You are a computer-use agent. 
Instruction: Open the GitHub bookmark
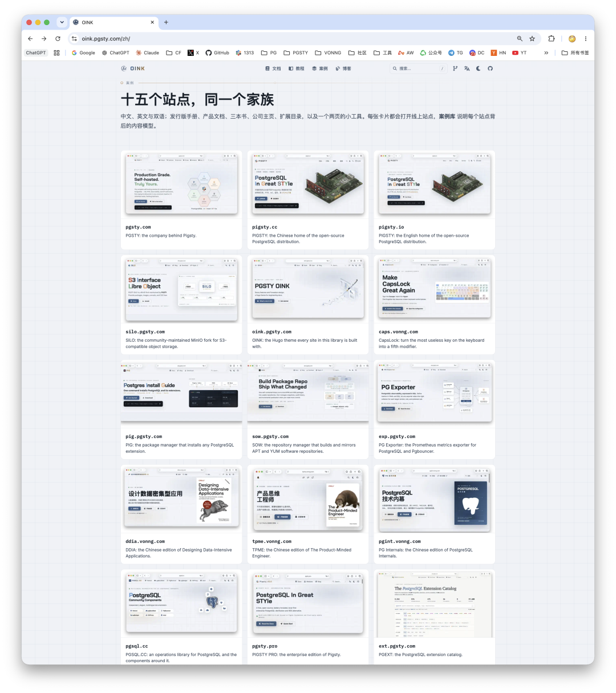[x=217, y=53]
